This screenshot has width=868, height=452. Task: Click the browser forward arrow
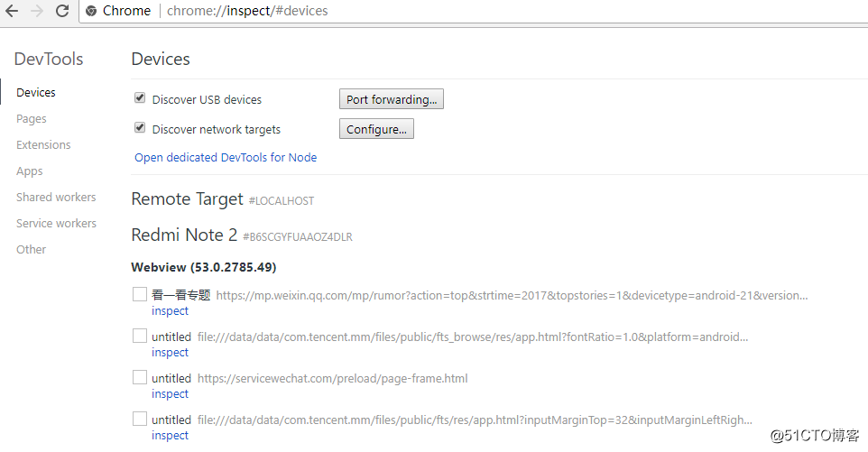[36, 11]
